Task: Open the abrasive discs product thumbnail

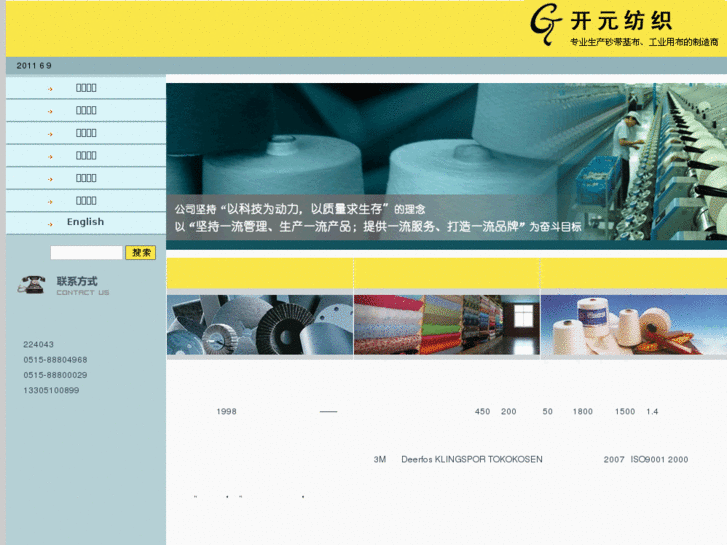Action: (260, 325)
